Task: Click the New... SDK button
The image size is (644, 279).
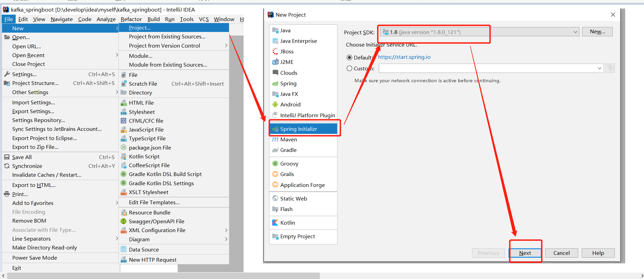Action: click(x=597, y=32)
